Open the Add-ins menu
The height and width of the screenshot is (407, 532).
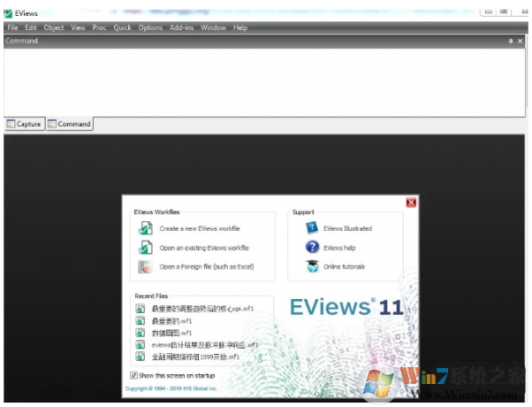tap(181, 27)
